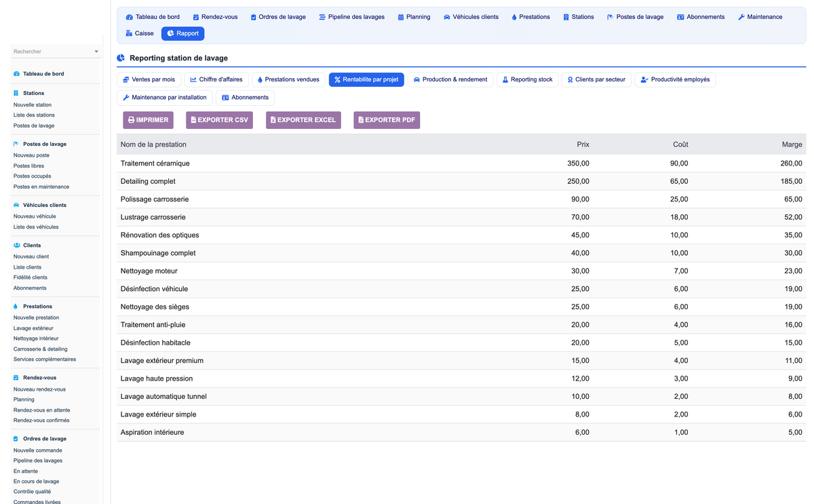814x504 pixels.
Task: Click the sidebar Prestations droplet icon
Action: [x=16, y=307]
